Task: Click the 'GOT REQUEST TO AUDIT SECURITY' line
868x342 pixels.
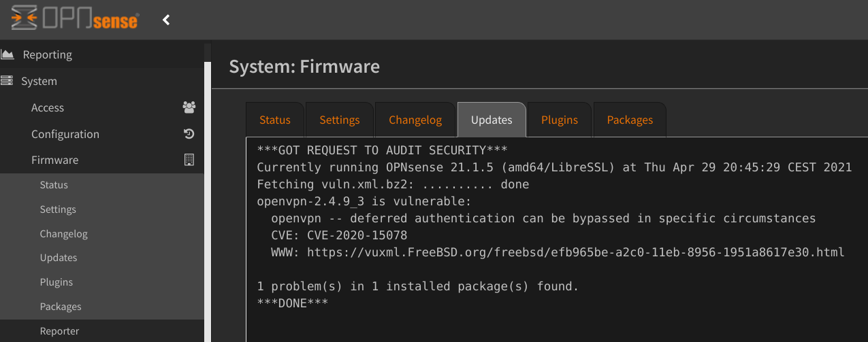Action: (383, 150)
